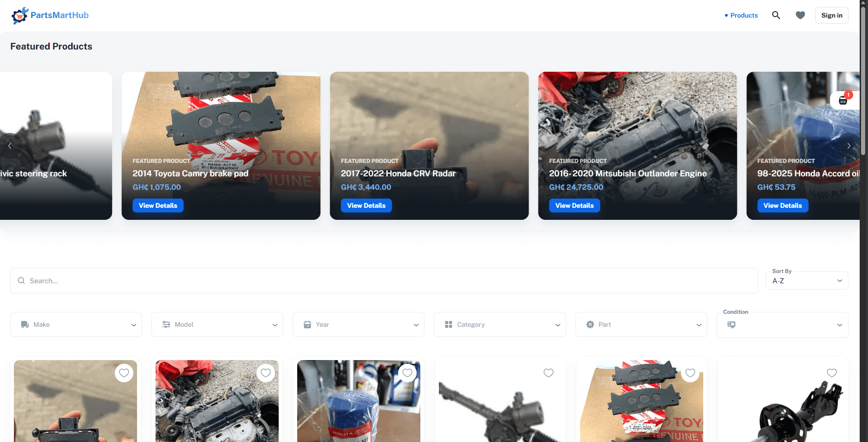Favorite the blue oil filter product card
This screenshot has height=442, width=868.
(407, 373)
